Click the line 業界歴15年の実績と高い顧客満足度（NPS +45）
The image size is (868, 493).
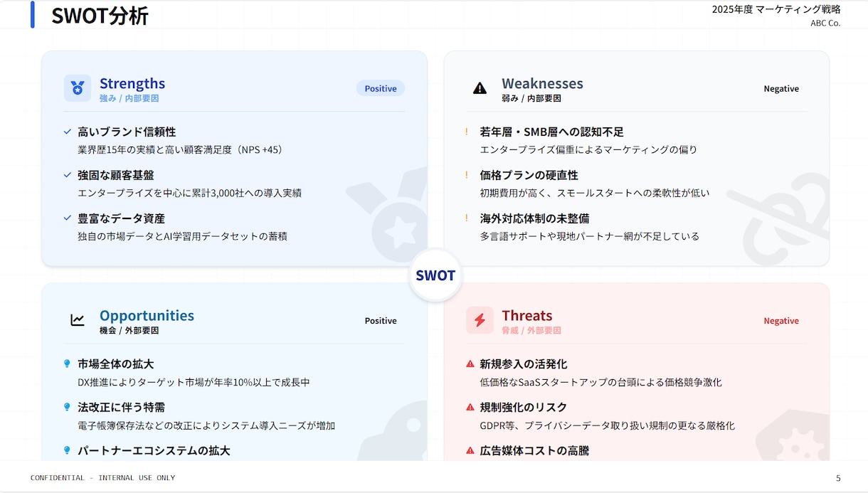[x=181, y=150]
